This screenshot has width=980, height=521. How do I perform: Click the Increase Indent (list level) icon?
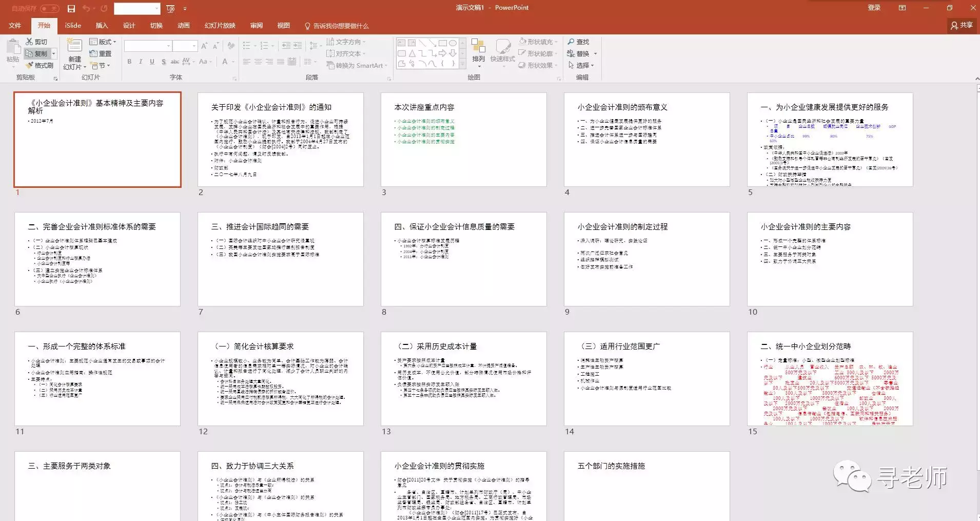[x=298, y=46]
